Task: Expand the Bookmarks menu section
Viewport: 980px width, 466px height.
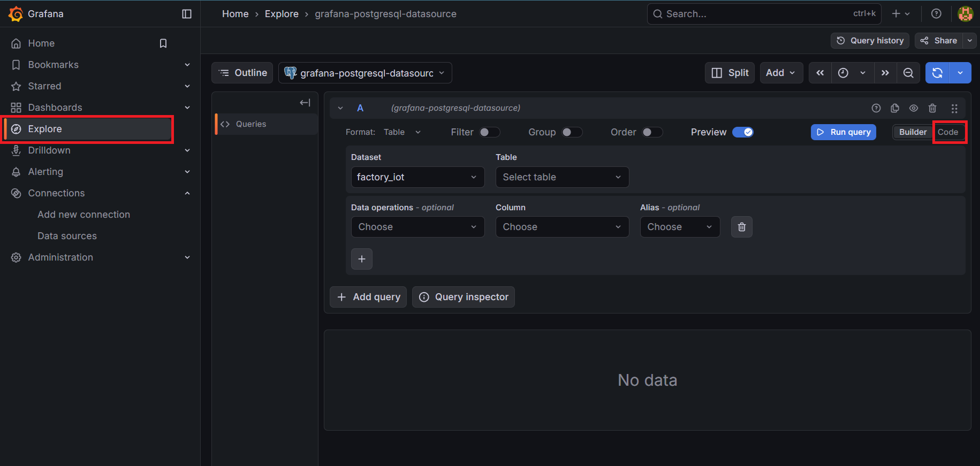Action: pyautogui.click(x=187, y=65)
